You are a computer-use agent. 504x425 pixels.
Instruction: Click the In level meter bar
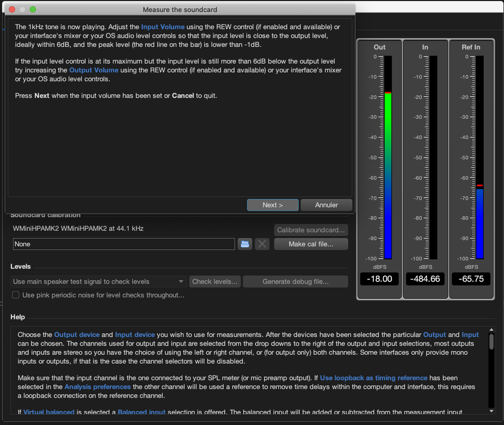pos(433,157)
